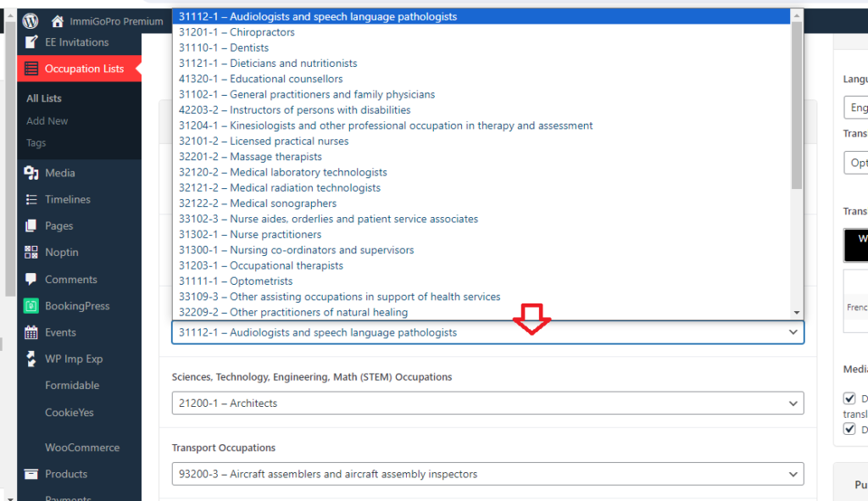This screenshot has width=868, height=501.
Task: Click the Timelines menu icon
Action: (31, 199)
